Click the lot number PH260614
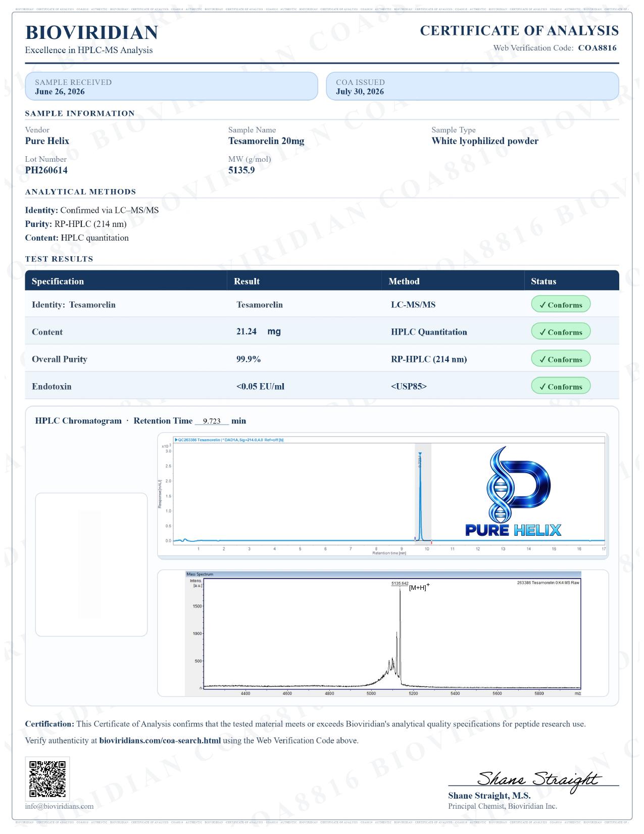The width and height of the screenshot is (644, 834). coord(46,170)
